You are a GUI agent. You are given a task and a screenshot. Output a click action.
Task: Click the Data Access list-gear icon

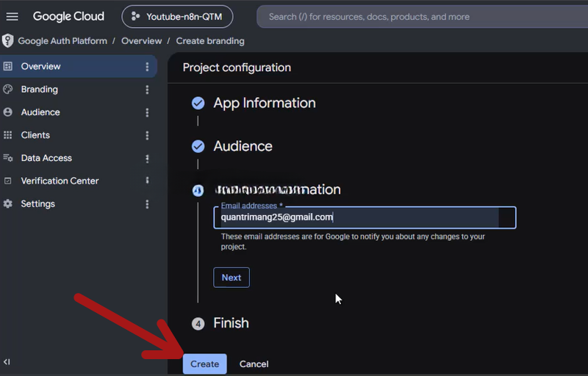click(x=8, y=158)
